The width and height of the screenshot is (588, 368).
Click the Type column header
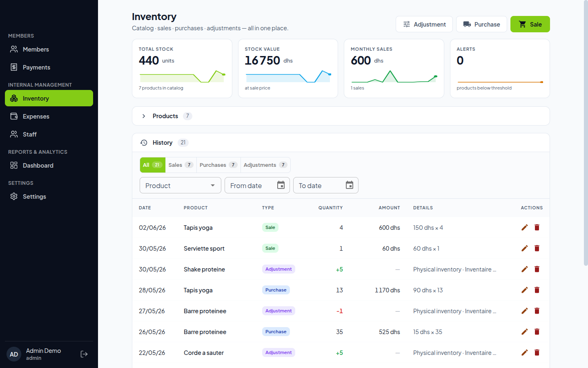coord(268,208)
